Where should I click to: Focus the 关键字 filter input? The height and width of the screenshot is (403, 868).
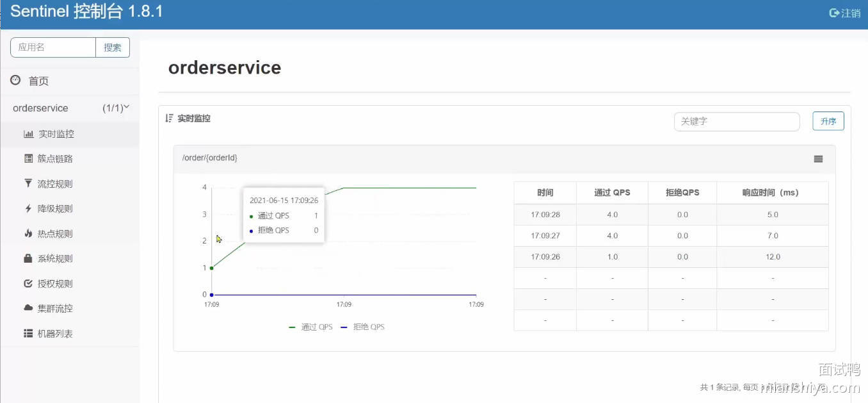(736, 121)
